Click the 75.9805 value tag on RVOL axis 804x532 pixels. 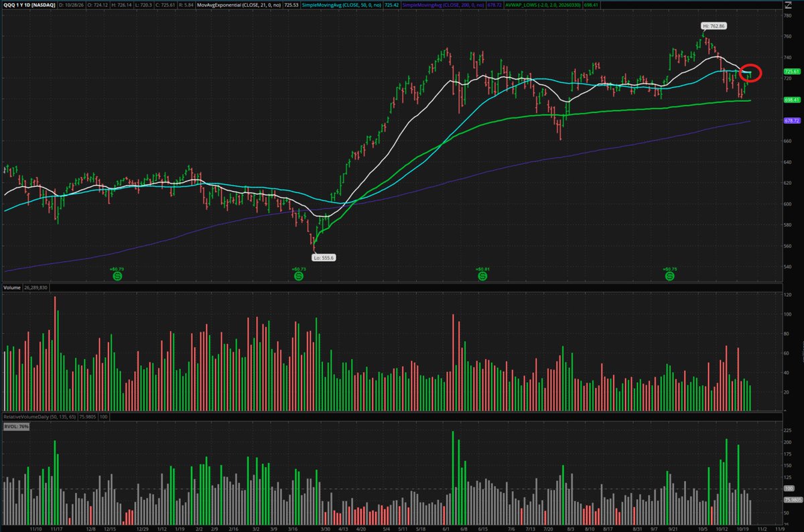pos(793,499)
